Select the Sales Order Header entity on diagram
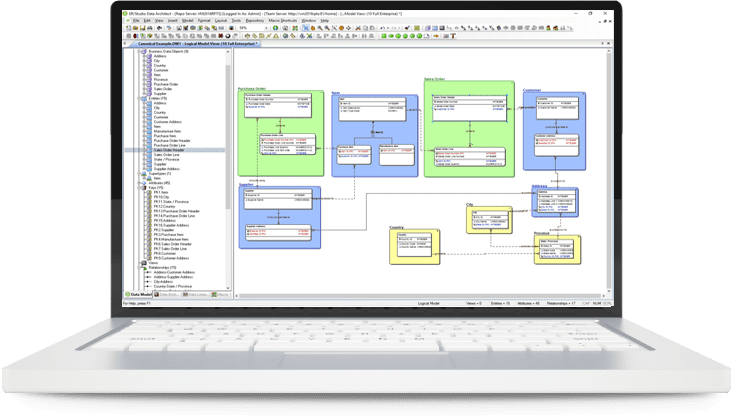 pyautogui.click(x=469, y=109)
